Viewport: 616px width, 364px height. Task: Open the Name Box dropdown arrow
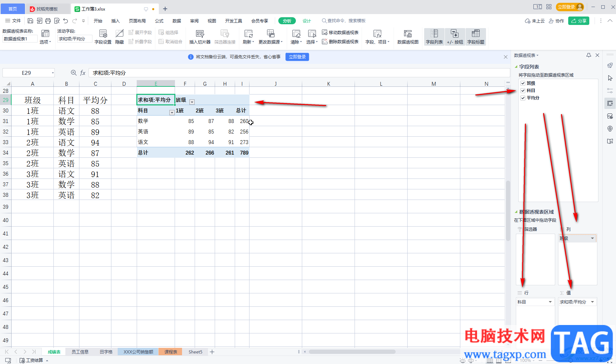[53, 73]
